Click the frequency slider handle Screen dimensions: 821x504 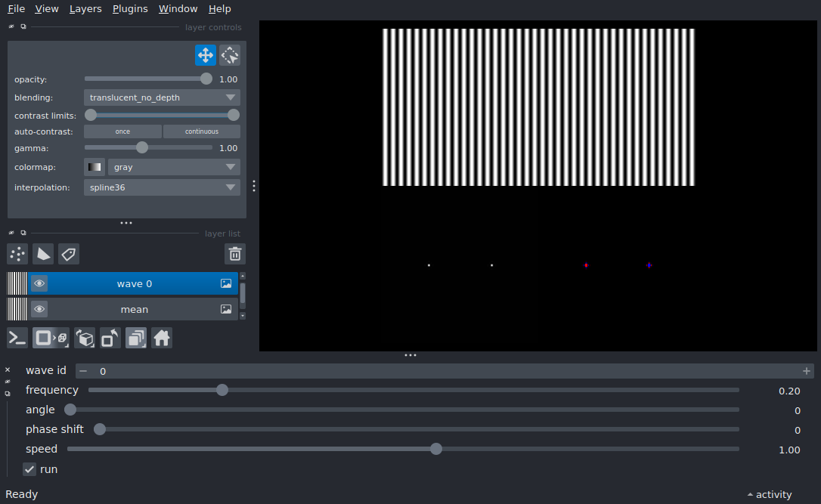pos(222,390)
